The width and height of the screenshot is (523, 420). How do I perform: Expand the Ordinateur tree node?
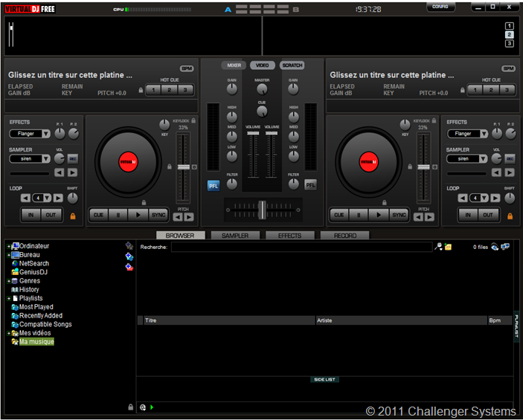9,247
